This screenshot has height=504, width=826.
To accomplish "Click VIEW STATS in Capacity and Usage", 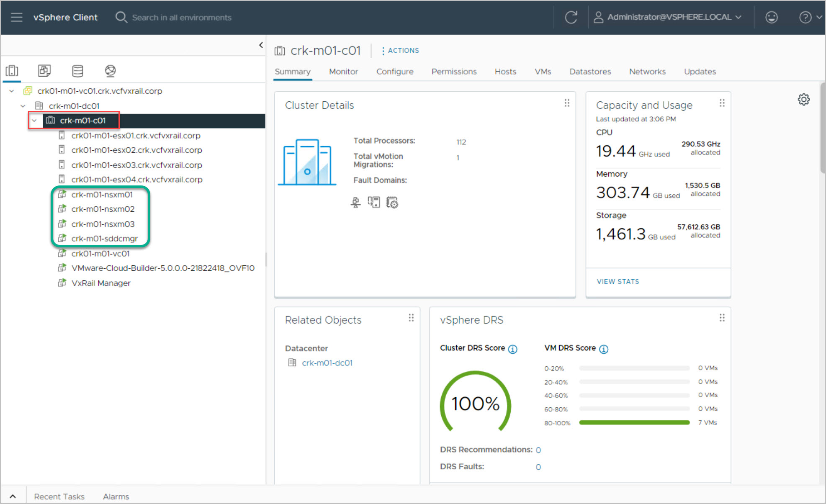I will pyautogui.click(x=618, y=282).
